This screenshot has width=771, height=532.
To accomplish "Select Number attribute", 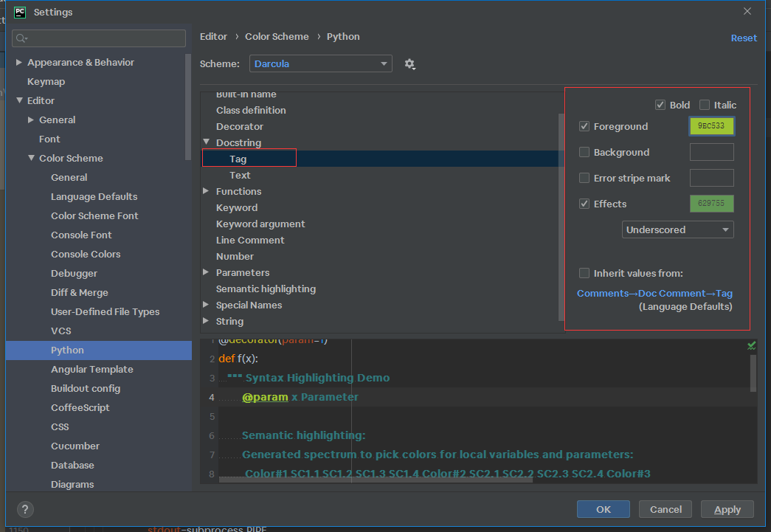I will [x=235, y=256].
